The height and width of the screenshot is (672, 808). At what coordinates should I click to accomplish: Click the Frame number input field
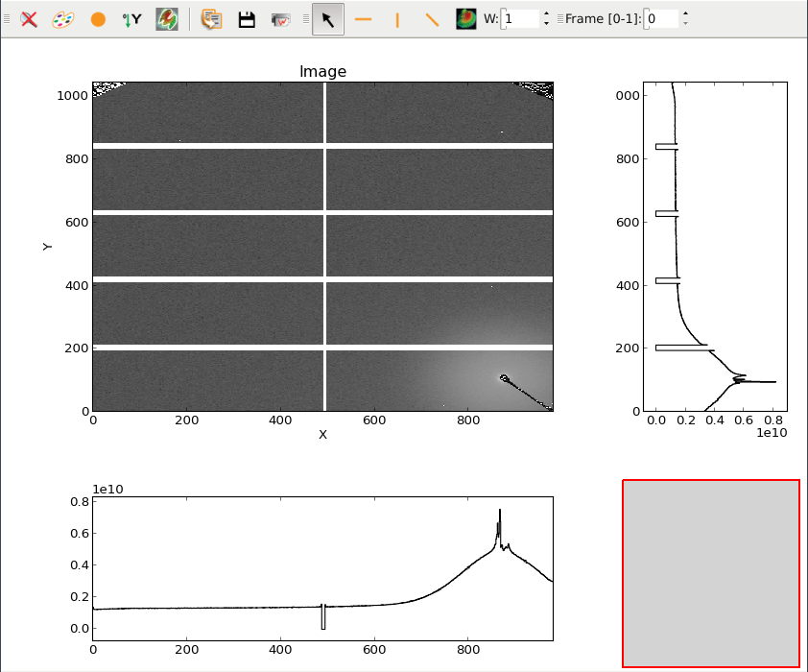[661, 19]
